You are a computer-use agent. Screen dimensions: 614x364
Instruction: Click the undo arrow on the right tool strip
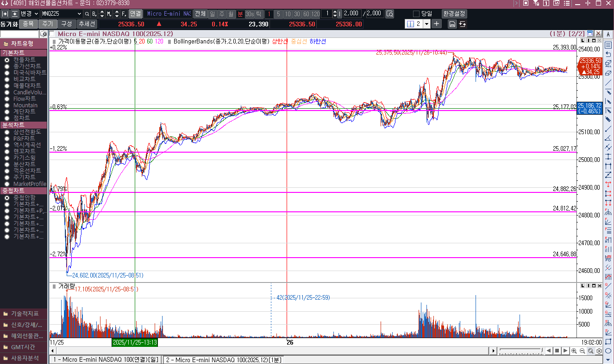coord(608,53)
